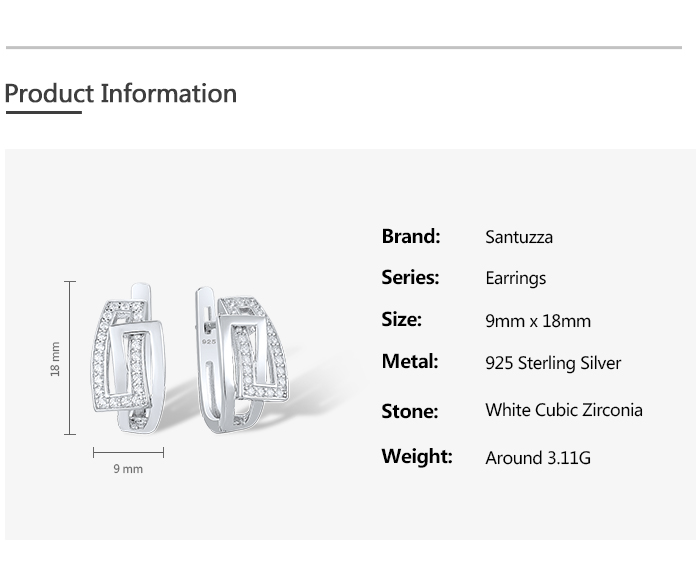700x588 pixels.
Task: Click the dark underline beneath Product heading
Action: click(43, 113)
